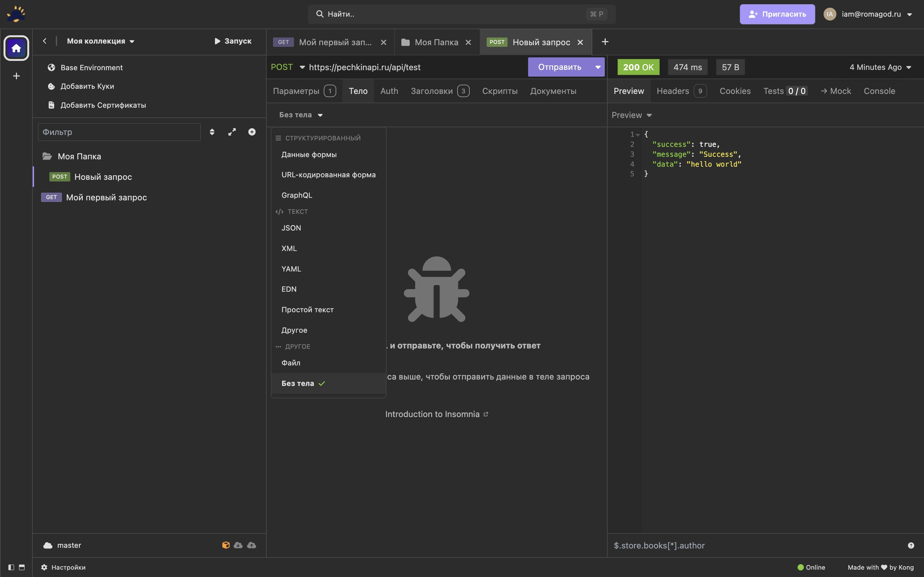Open 'Моя Папка' folder in the sidebar tree
This screenshot has width=924, height=577.
80,156
